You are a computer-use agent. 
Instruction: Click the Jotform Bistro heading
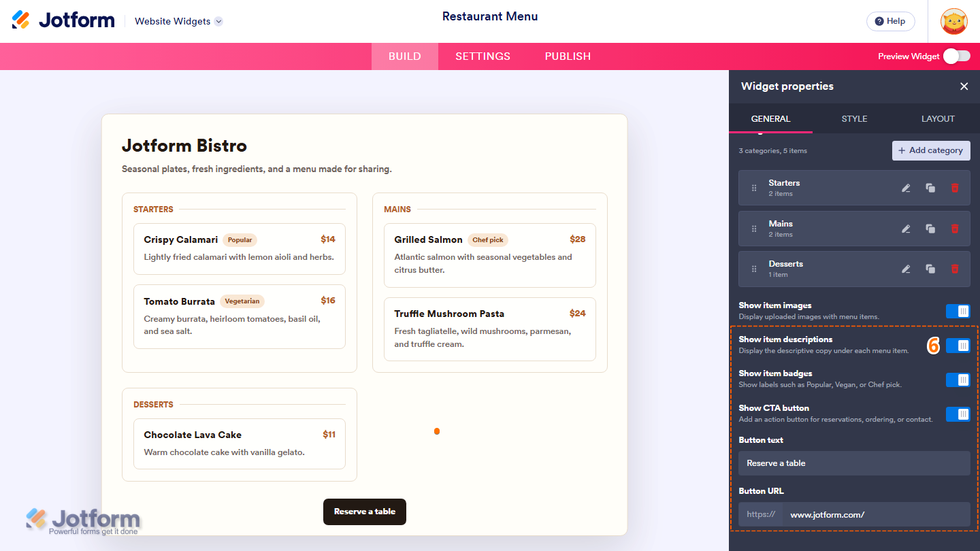[184, 146]
